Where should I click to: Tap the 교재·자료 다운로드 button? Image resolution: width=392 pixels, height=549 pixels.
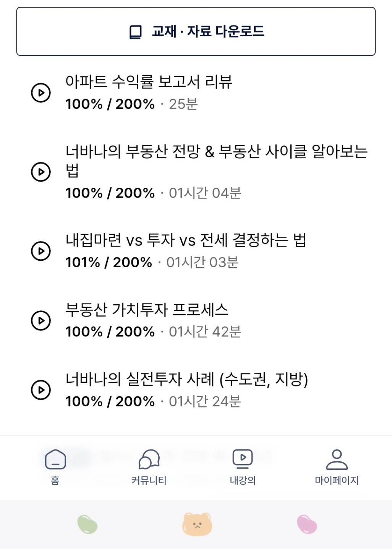pyautogui.click(x=196, y=31)
